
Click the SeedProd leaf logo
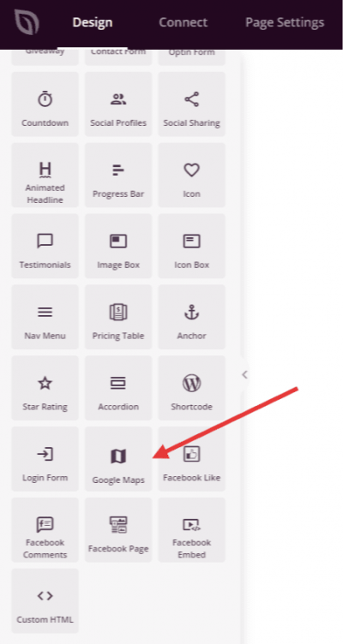pos(27,22)
